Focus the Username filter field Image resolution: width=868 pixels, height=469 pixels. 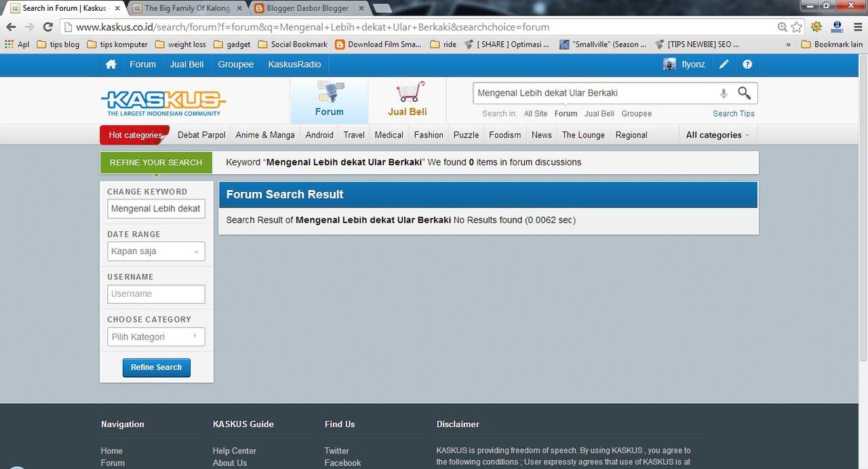click(156, 294)
